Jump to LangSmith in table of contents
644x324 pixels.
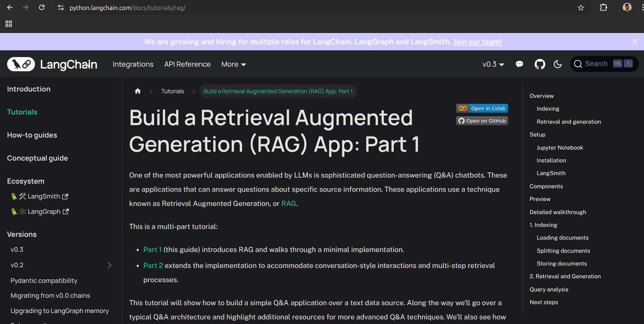point(551,173)
